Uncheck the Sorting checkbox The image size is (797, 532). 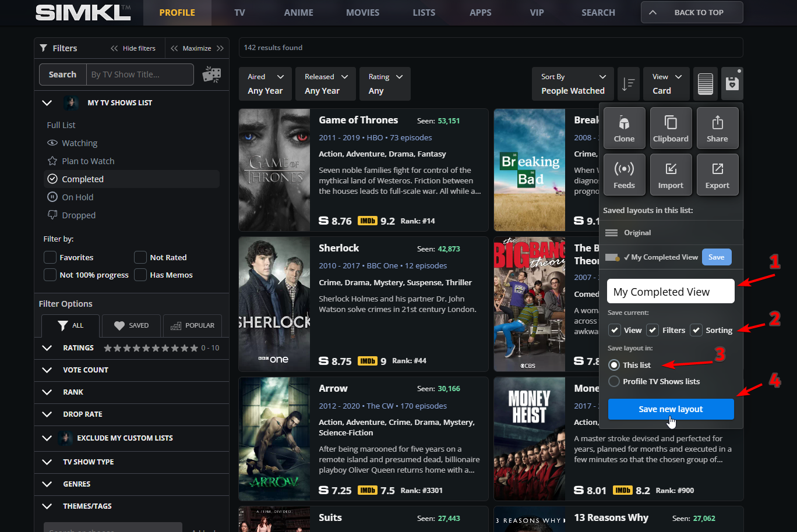(x=696, y=330)
